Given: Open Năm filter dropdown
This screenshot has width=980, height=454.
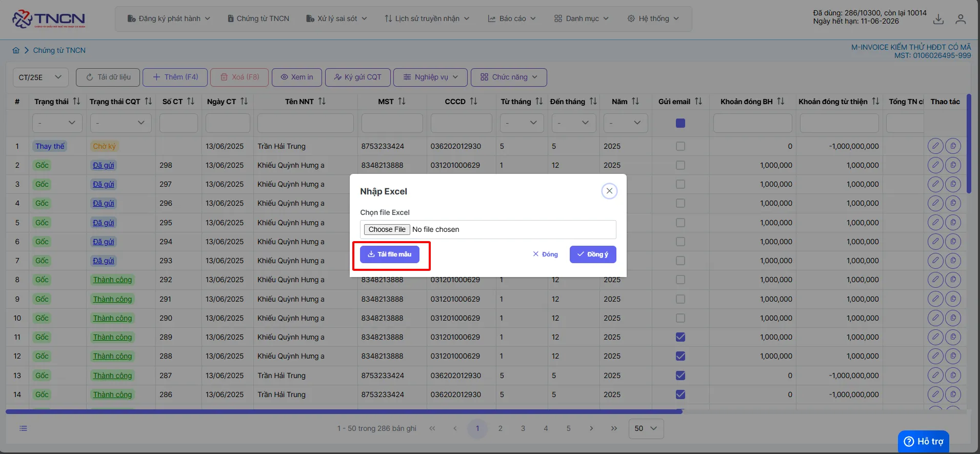Looking at the screenshot, I should 626,123.
